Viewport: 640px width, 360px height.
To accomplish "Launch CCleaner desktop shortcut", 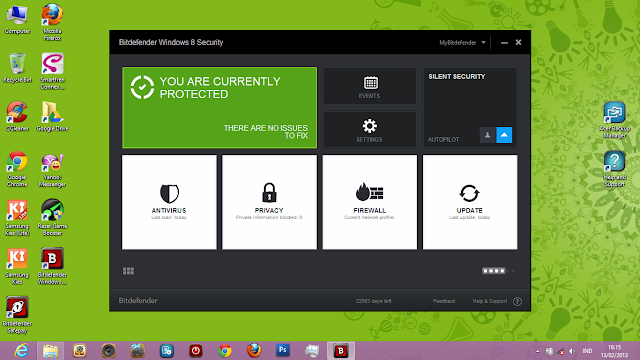I will tap(17, 116).
